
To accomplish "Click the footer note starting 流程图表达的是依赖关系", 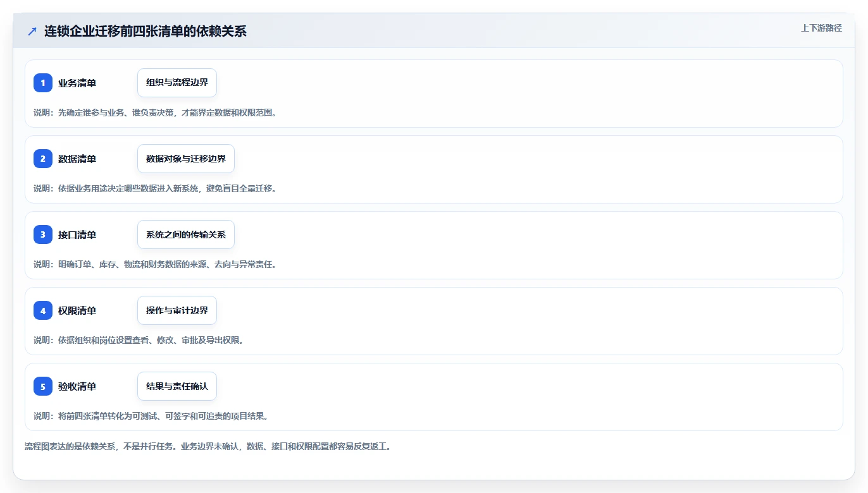I will (208, 447).
